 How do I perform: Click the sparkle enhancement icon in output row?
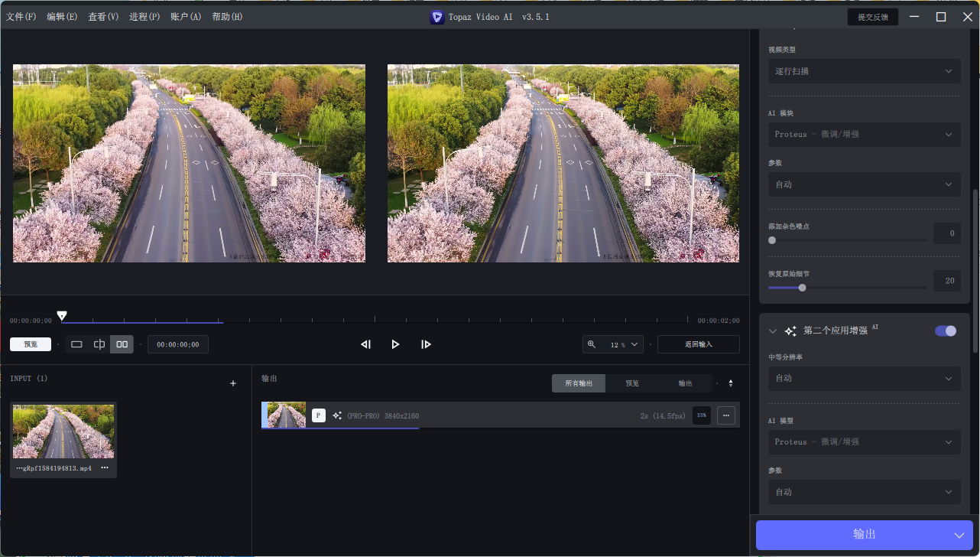[337, 415]
